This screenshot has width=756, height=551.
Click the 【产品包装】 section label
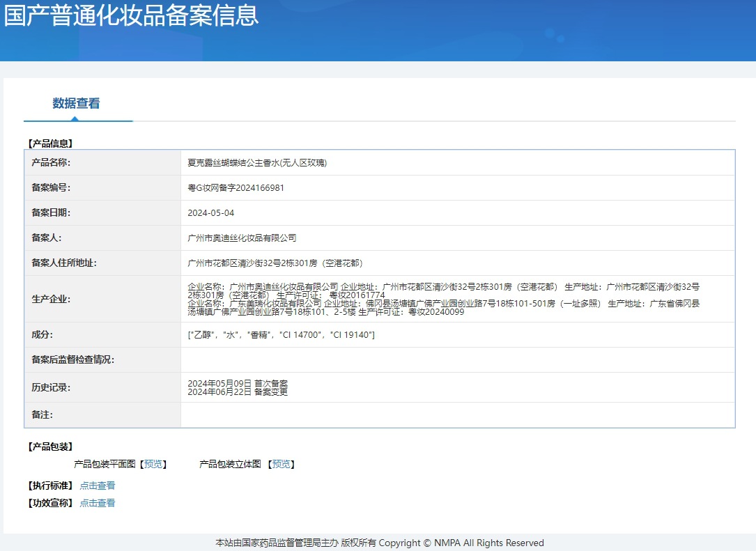pyautogui.click(x=50, y=446)
